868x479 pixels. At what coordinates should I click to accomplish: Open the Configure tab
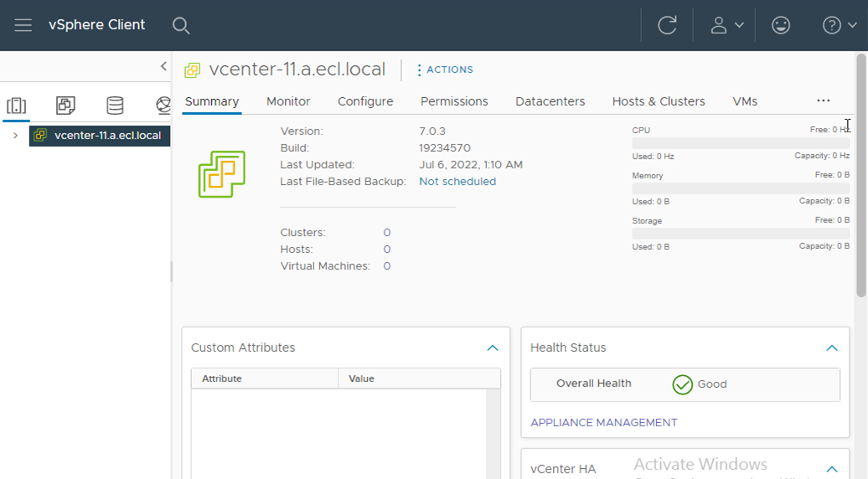365,102
